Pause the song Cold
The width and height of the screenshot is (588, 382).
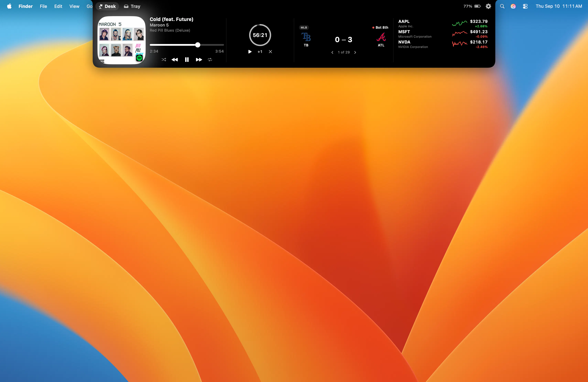click(187, 59)
